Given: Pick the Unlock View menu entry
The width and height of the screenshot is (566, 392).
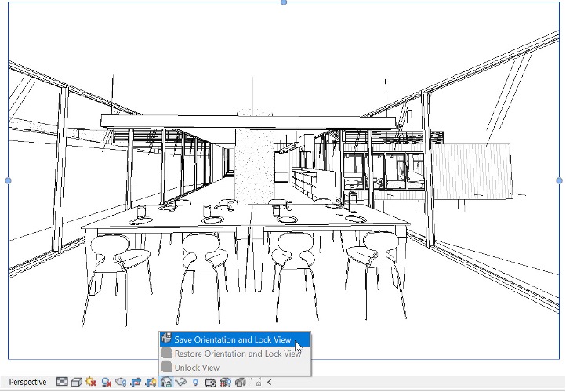Looking at the screenshot, I should pos(234,368).
